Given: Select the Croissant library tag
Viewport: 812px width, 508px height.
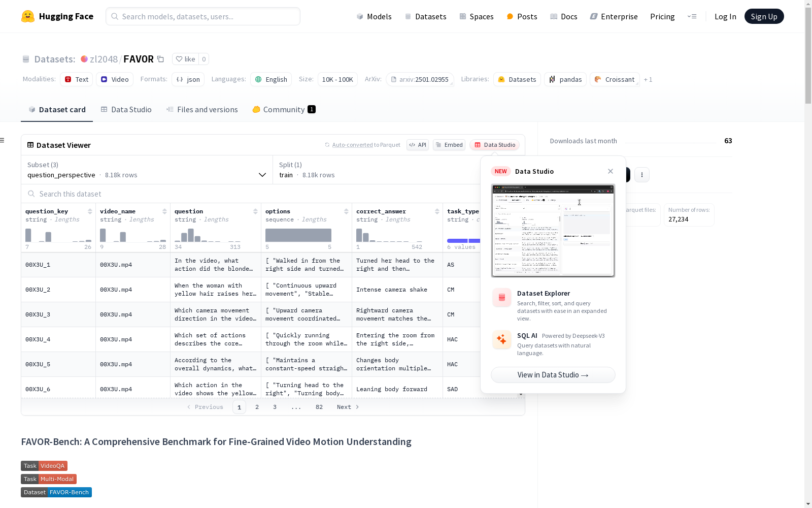Looking at the screenshot, I should coord(615,79).
